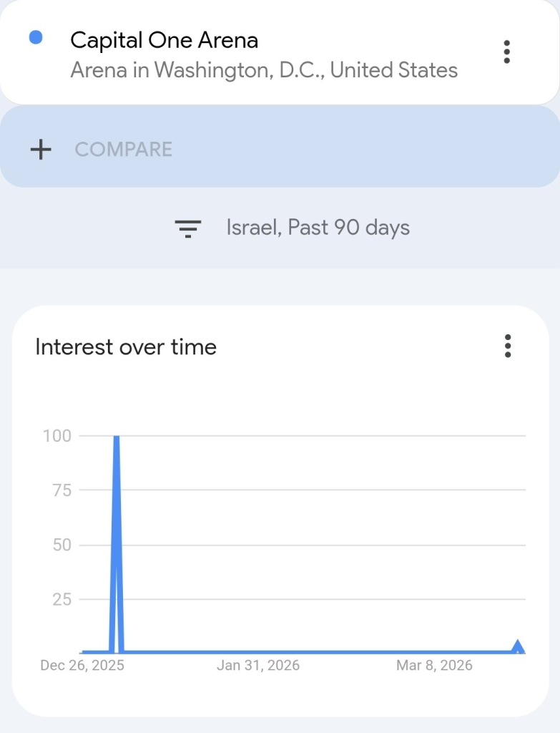Click the plus icon to add comparison
560x733 pixels.
coord(41,150)
